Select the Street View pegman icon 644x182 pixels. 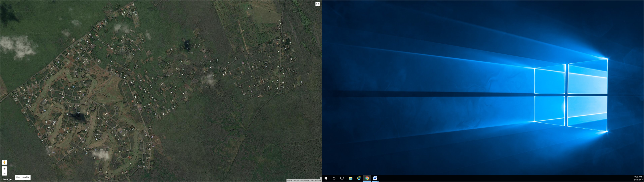click(x=4, y=162)
